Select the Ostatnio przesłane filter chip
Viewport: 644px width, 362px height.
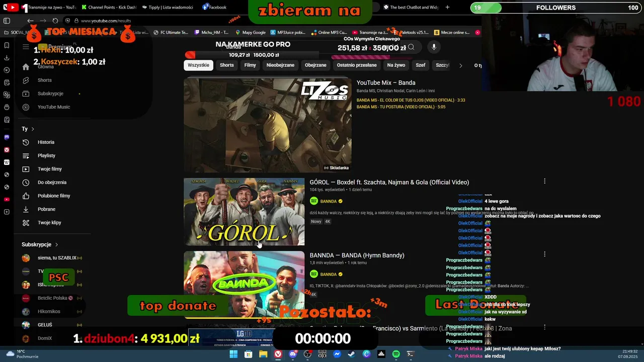pos(357,65)
